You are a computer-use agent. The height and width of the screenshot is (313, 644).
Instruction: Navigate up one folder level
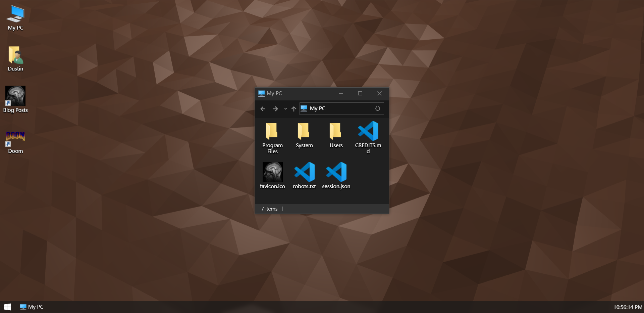pos(294,109)
